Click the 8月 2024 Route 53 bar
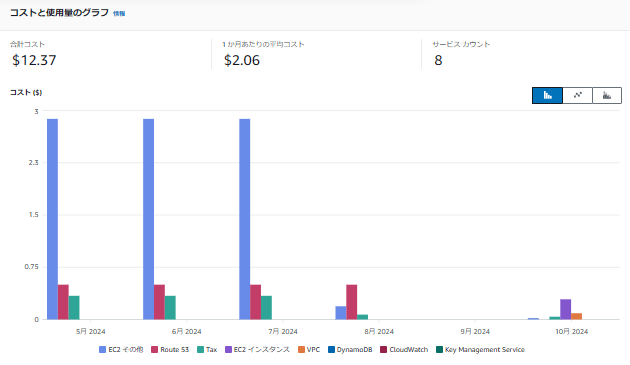 pyautogui.click(x=352, y=302)
